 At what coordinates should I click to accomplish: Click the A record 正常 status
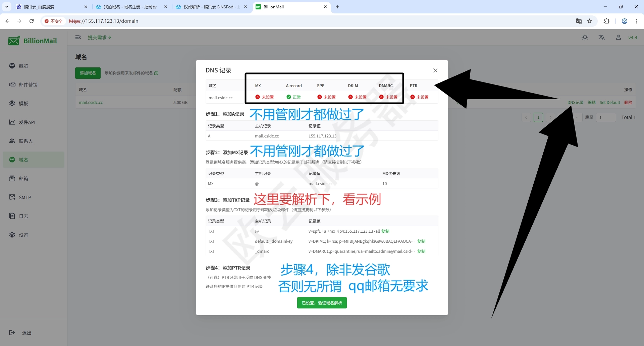coord(293,97)
